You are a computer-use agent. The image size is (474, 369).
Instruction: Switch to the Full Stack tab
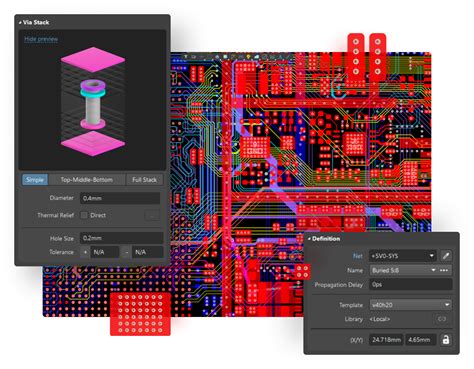144,180
